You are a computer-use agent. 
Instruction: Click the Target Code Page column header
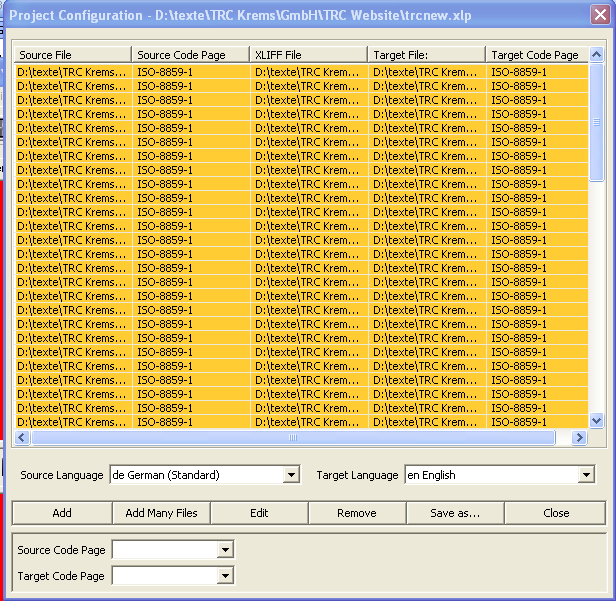click(536, 55)
